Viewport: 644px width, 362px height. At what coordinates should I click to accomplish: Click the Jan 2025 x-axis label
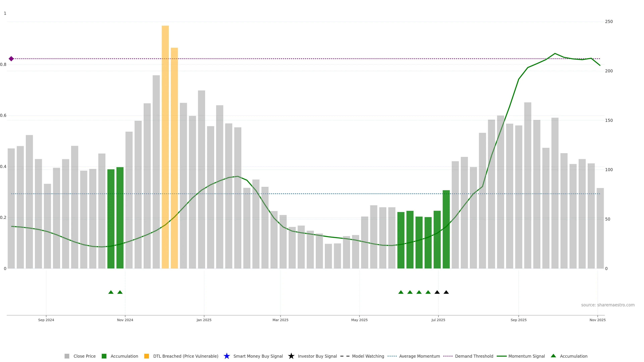click(x=204, y=320)
